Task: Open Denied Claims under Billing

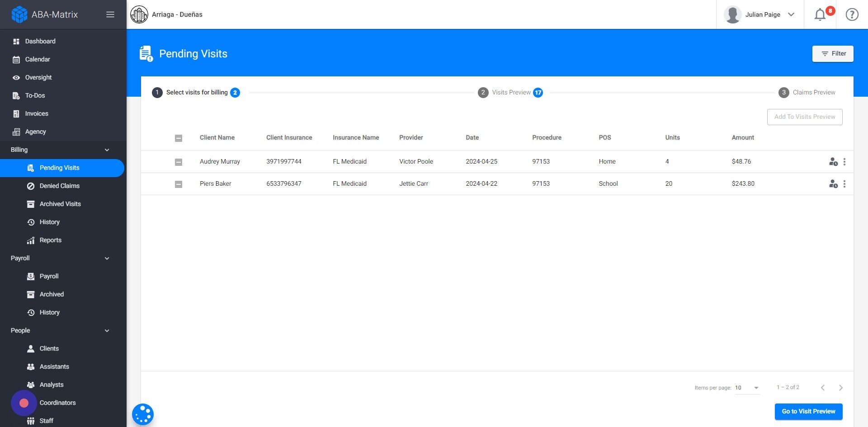Action: click(60, 186)
